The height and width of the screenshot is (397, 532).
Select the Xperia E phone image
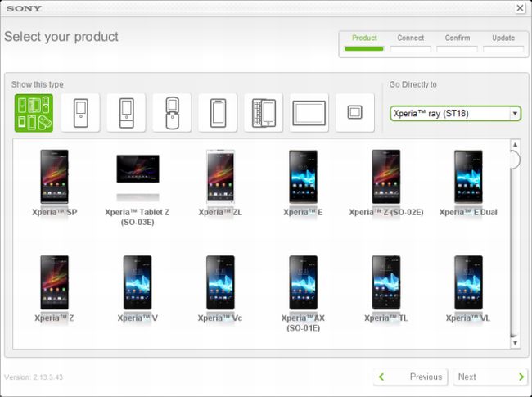303,177
